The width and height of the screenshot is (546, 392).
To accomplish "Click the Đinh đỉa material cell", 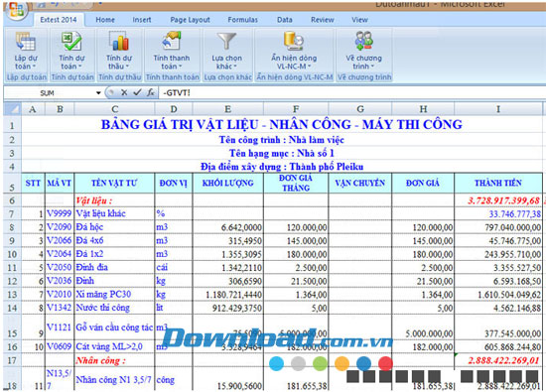I will (114, 267).
